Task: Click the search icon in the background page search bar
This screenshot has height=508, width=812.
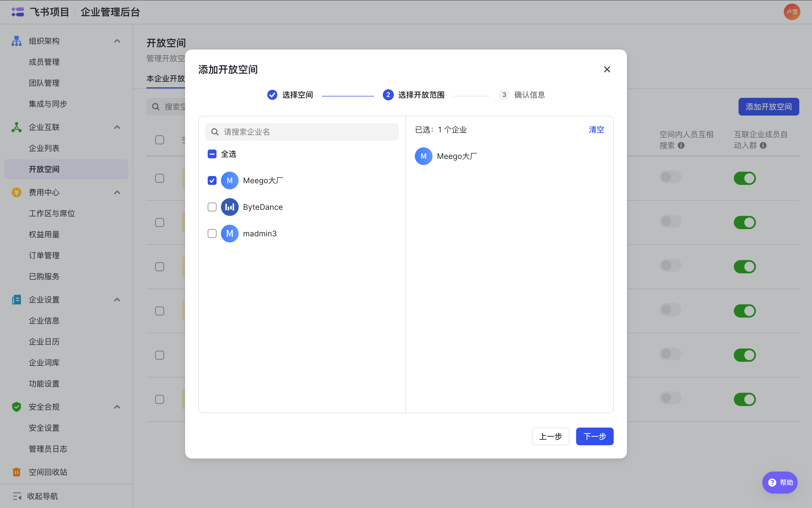Action: 156,107
